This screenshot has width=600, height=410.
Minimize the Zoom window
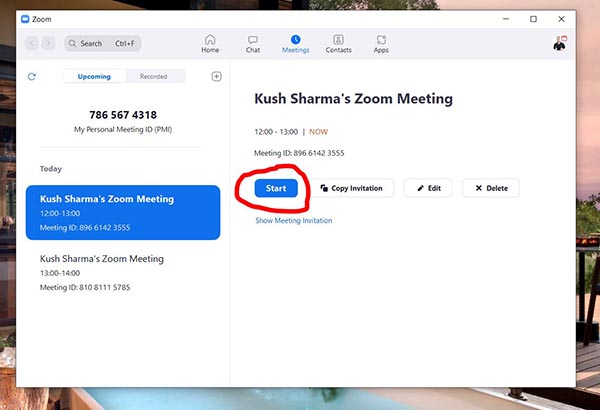(506, 19)
